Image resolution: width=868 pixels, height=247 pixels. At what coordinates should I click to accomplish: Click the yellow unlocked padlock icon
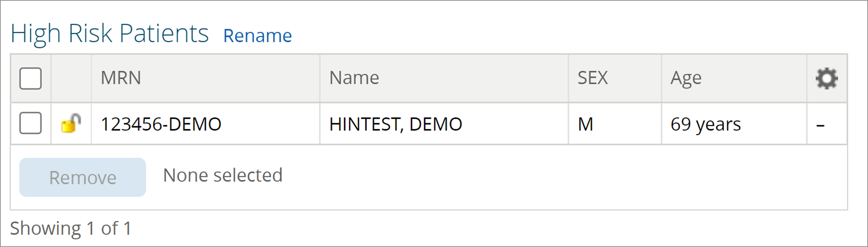tap(71, 124)
